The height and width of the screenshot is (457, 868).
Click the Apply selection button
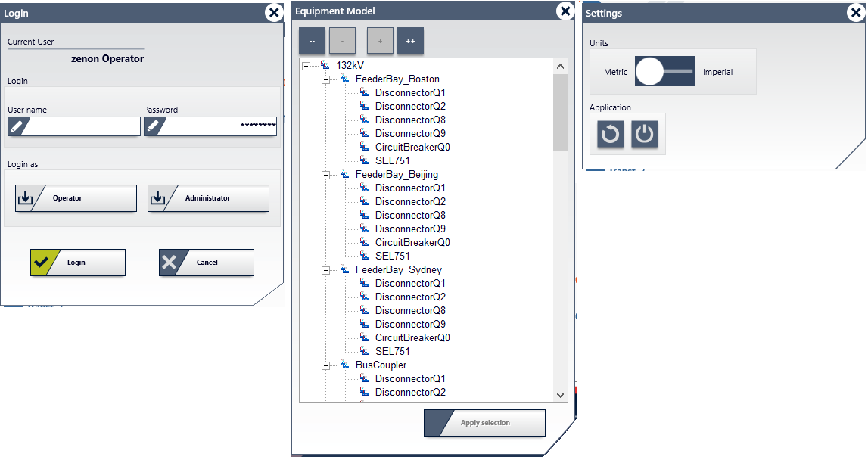pyautogui.click(x=484, y=423)
